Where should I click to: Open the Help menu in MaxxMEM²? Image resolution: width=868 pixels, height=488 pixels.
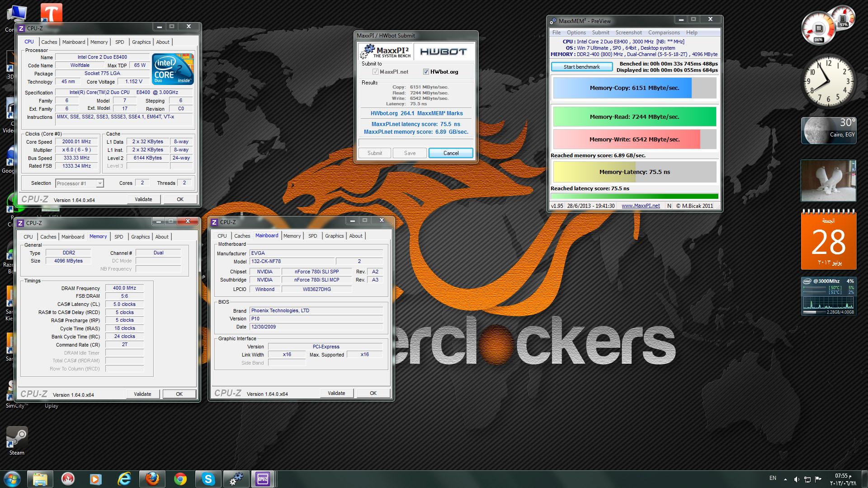pos(692,33)
